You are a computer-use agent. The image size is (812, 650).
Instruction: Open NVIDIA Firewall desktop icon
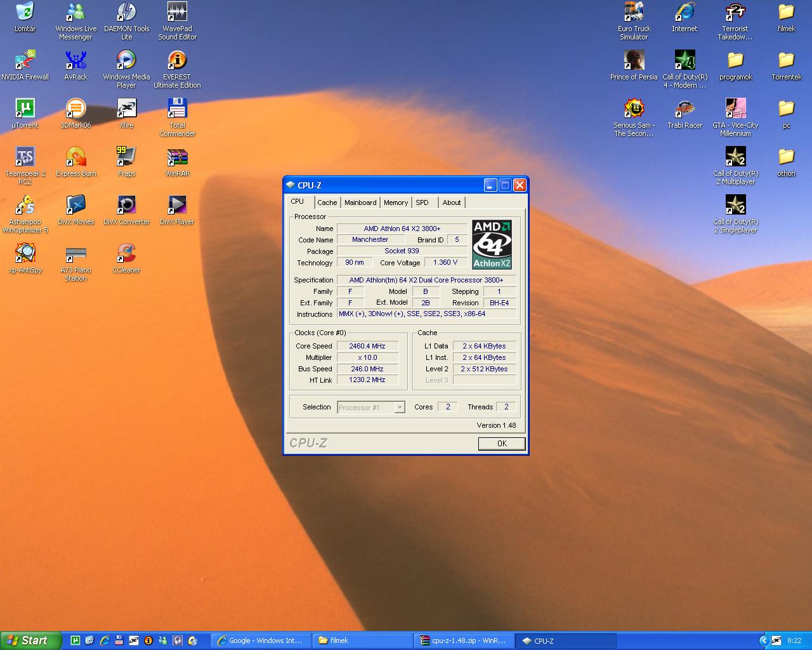(25, 66)
